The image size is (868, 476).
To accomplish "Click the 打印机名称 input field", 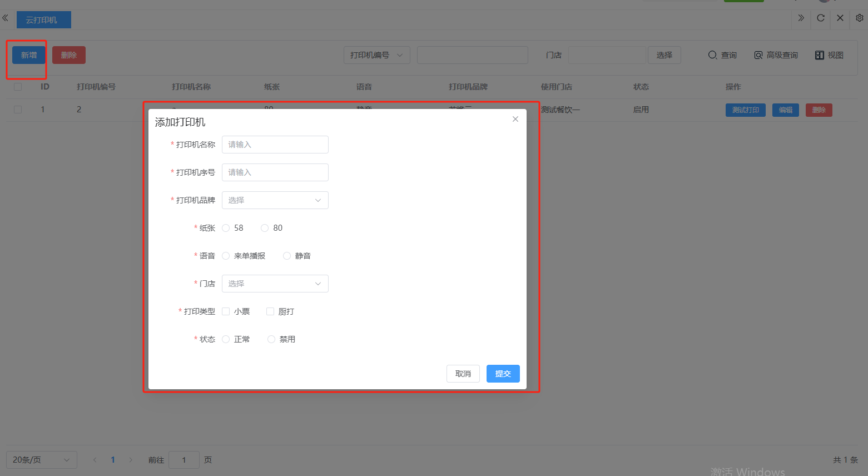I will 275,145.
